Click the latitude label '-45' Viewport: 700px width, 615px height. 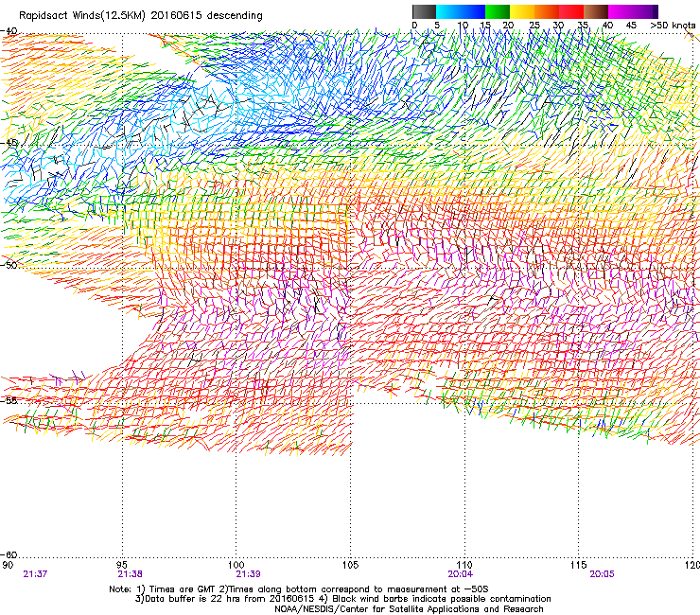9,143
